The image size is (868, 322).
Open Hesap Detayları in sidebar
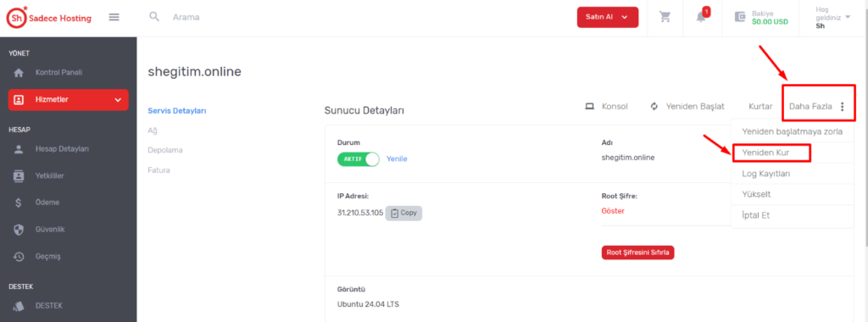[62, 149]
